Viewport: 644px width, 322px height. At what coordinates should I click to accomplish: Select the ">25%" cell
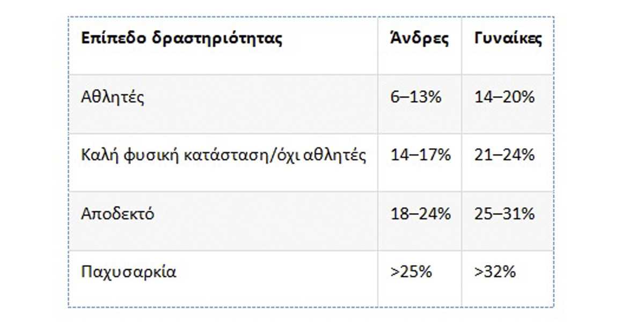click(412, 272)
